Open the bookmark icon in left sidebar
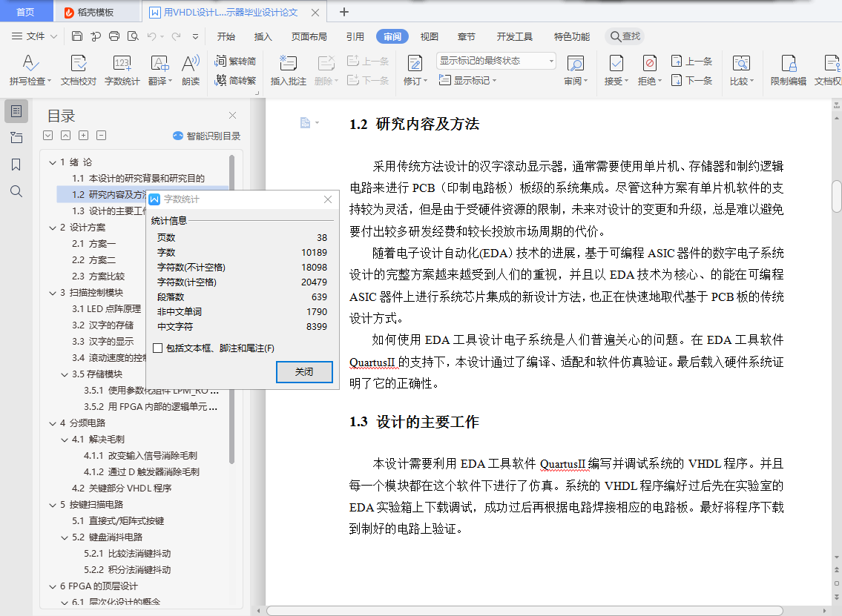Viewport: 842px width, 616px height. (x=16, y=165)
